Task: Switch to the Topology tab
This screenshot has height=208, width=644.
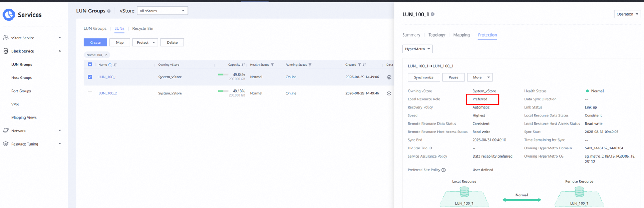Action: 437,35
